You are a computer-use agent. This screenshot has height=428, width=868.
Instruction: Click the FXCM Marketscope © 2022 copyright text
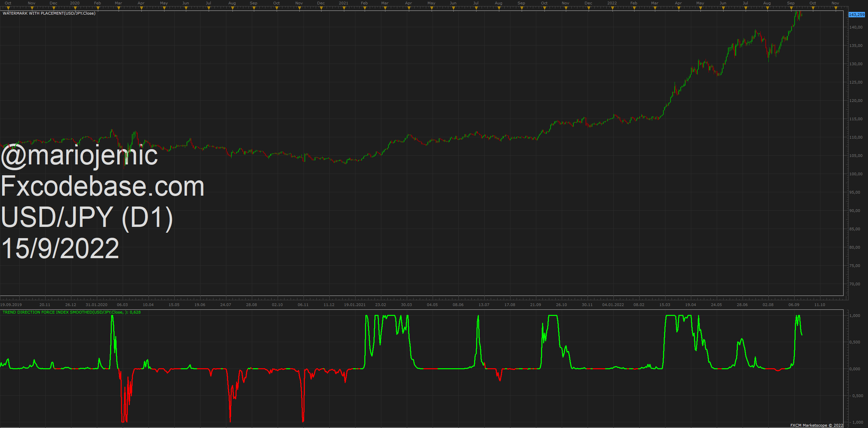[817, 425]
